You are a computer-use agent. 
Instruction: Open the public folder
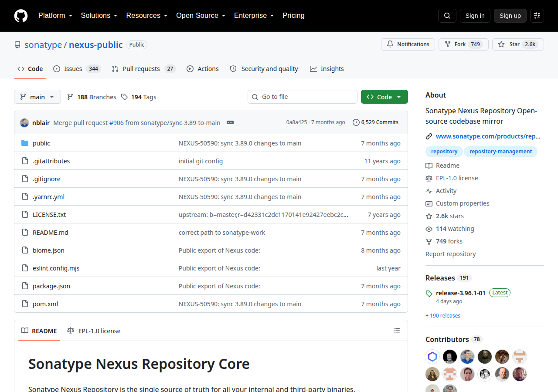pos(41,143)
